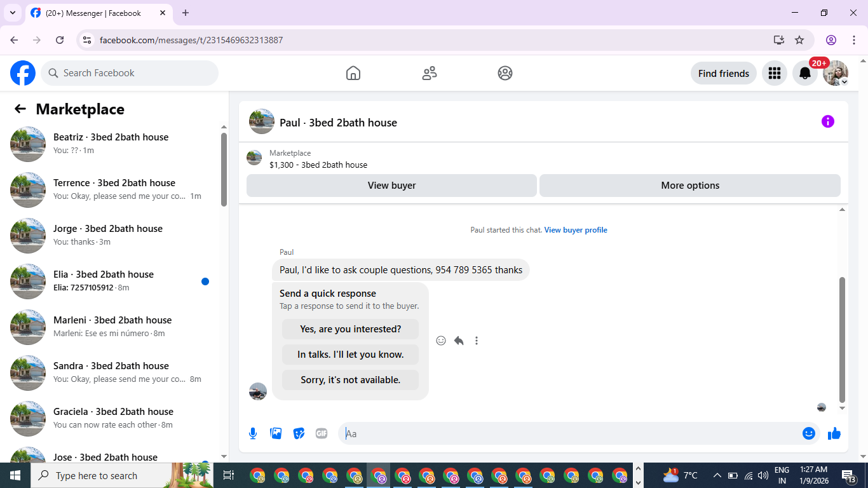React to message with emoji icon
Screen dimensions: 868x488
(441, 341)
